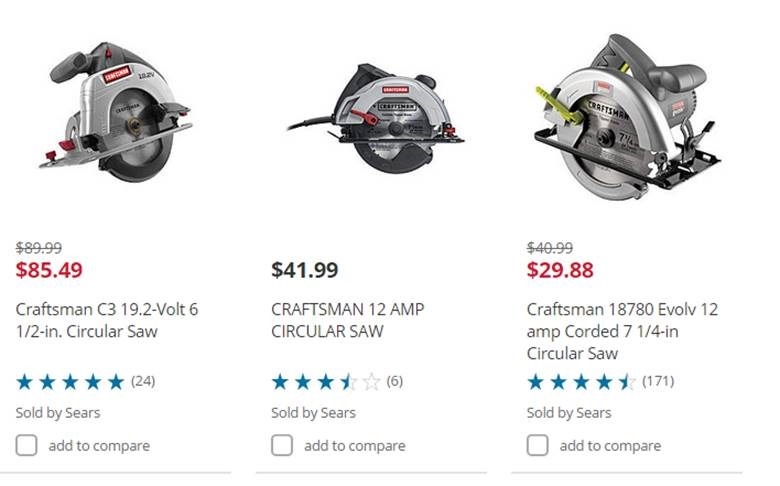
Task: Open the 24 reviews count
Action: pos(143,381)
